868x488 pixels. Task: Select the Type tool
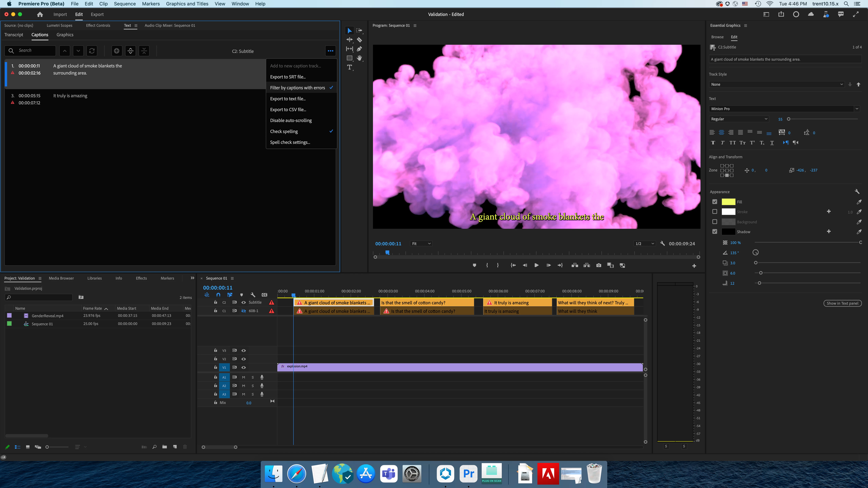pos(349,67)
